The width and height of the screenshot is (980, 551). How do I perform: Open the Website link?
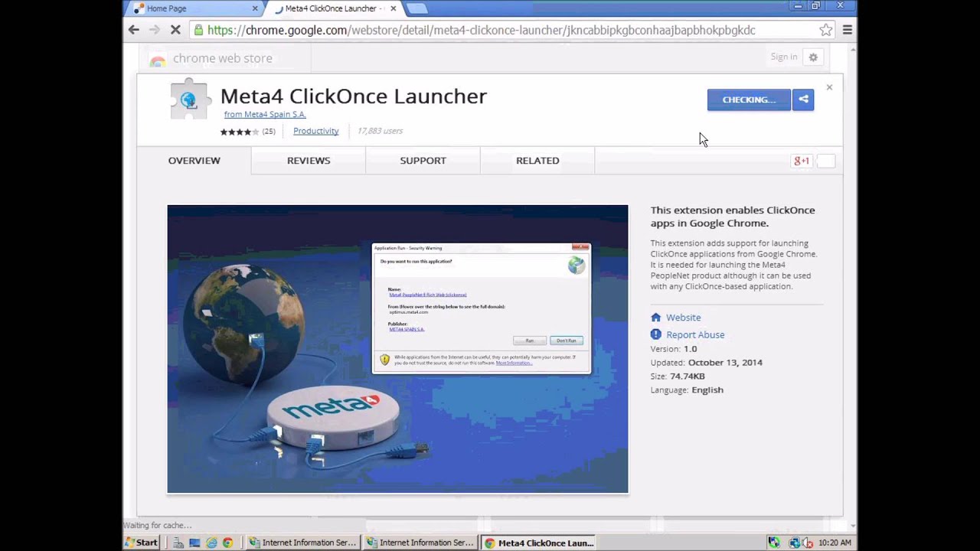pyautogui.click(x=683, y=318)
